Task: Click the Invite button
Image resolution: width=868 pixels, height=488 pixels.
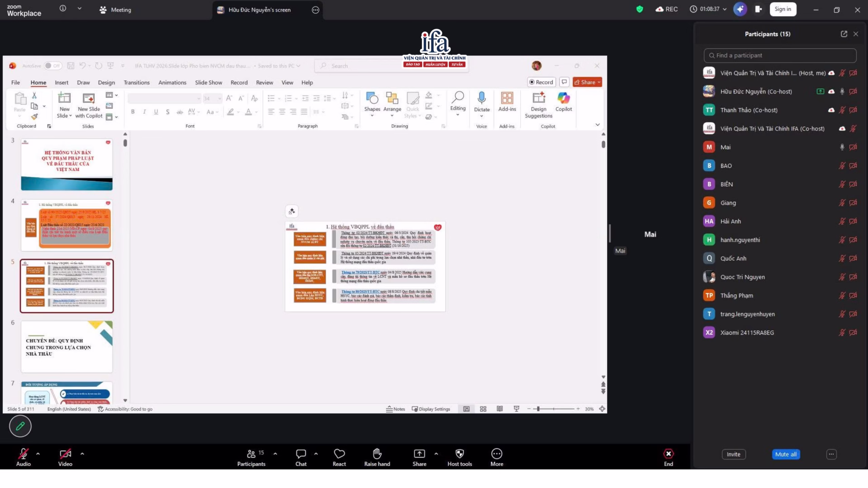Action: tap(733, 454)
